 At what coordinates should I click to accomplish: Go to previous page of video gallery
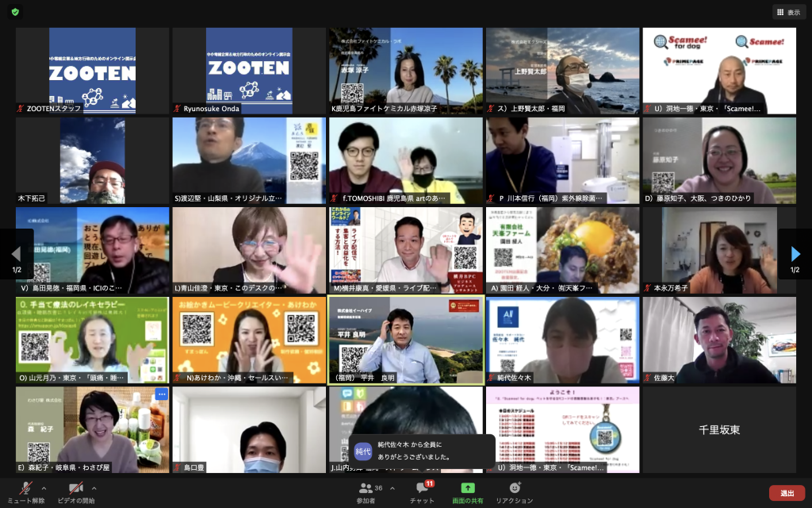coord(16,254)
